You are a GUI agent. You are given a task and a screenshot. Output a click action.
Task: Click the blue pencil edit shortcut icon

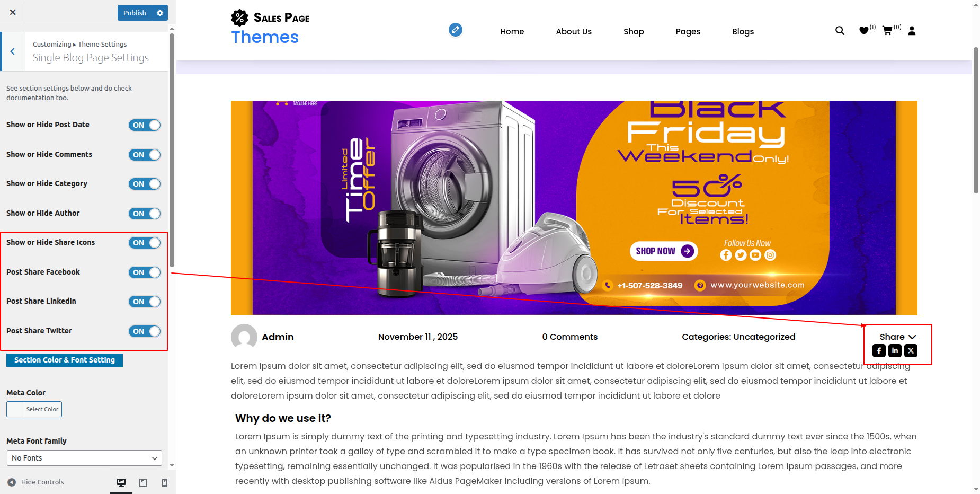click(x=456, y=30)
